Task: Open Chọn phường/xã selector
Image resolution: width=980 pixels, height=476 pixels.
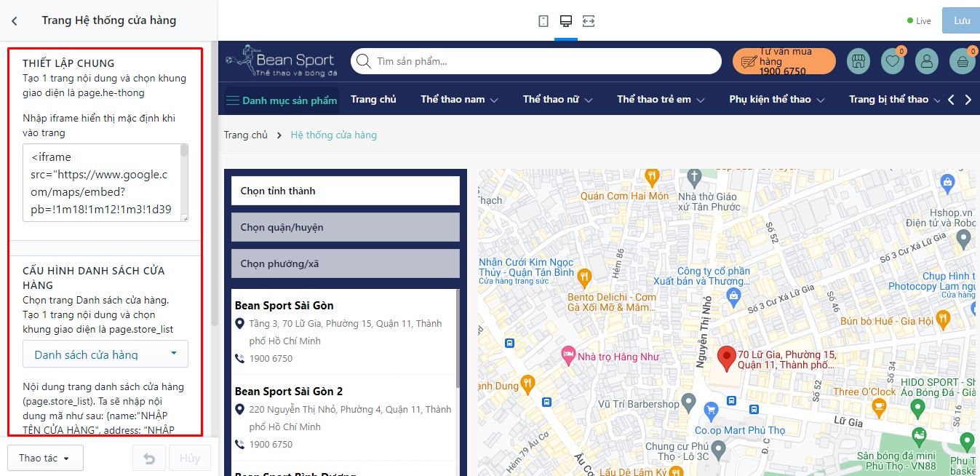Action: coord(346,263)
